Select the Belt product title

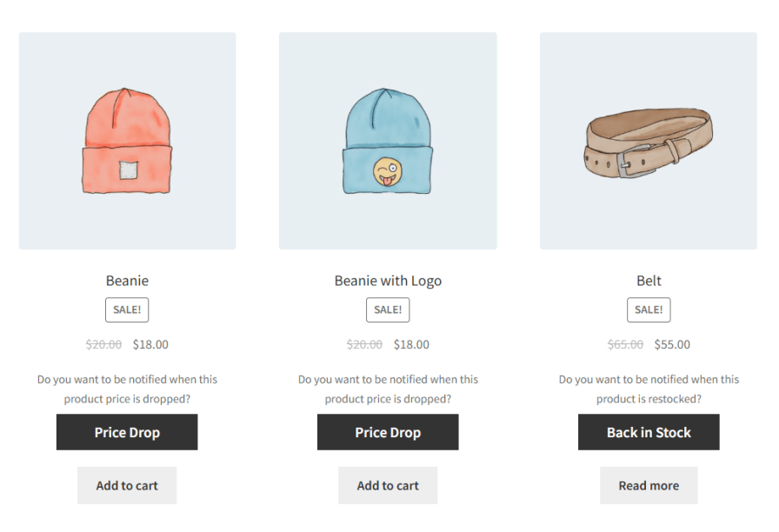point(649,281)
